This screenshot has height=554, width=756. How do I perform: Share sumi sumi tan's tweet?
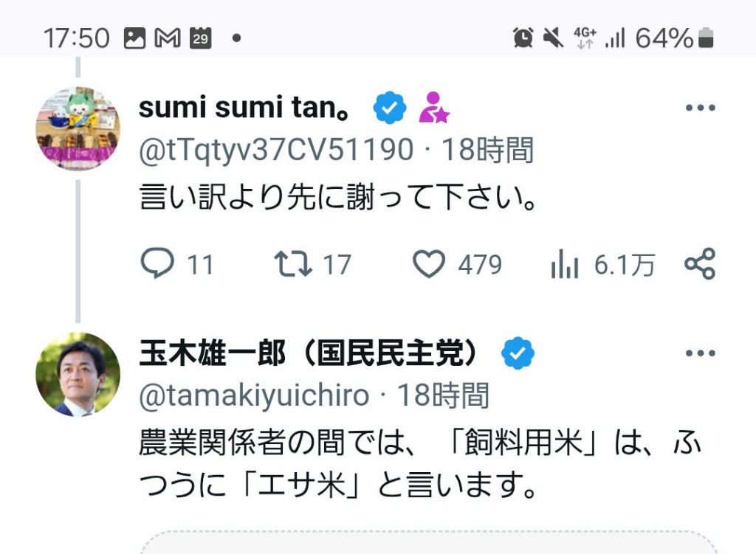tap(699, 264)
